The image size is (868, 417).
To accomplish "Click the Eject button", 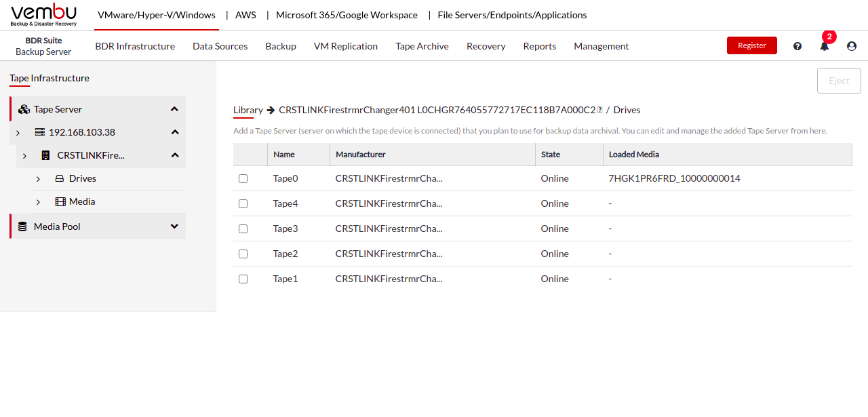I will [x=839, y=81].
